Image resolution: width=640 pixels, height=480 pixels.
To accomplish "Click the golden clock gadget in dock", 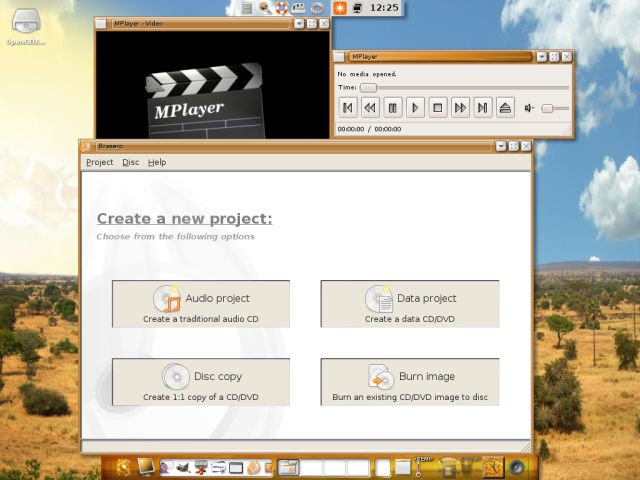I will (x=493, y=467).
